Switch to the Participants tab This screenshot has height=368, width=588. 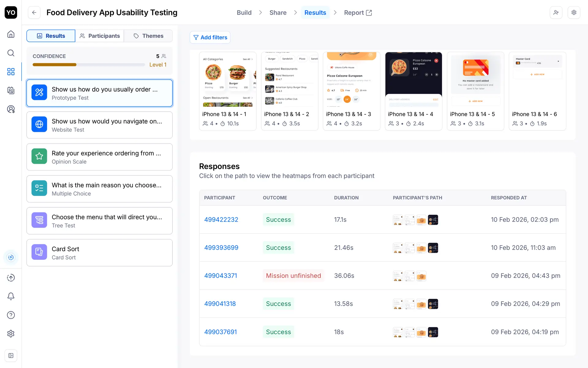[100, 36]
